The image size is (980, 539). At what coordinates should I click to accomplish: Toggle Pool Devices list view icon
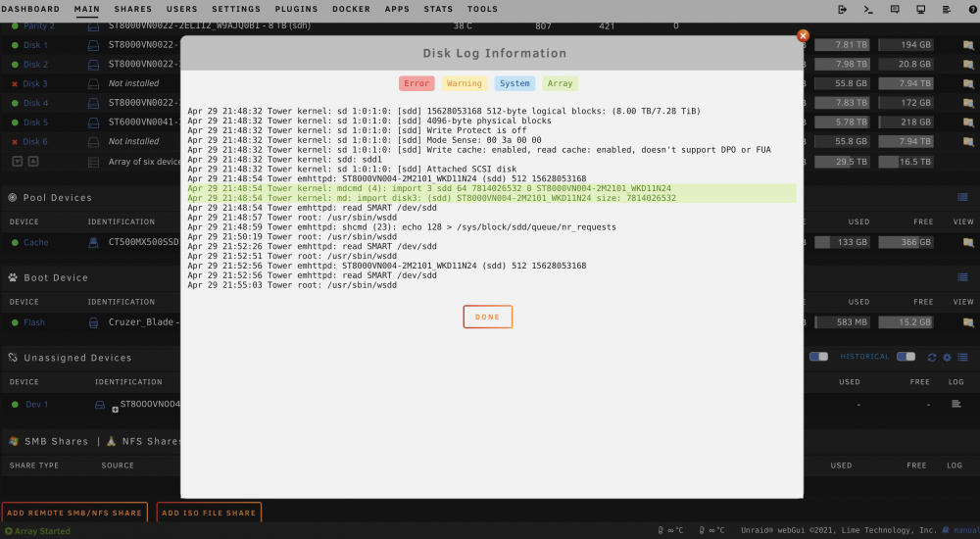pyautogui.click(x=962, y=198)
